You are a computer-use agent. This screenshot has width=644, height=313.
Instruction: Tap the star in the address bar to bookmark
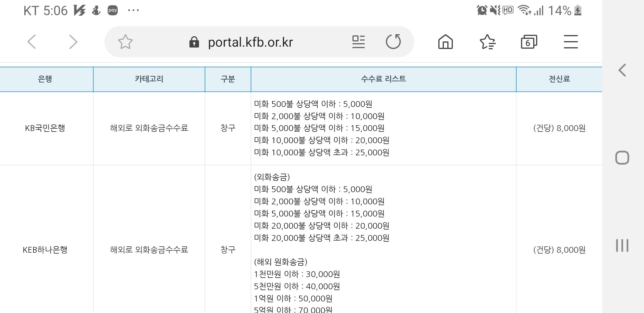pyautogui.click(x=125, y=41)
